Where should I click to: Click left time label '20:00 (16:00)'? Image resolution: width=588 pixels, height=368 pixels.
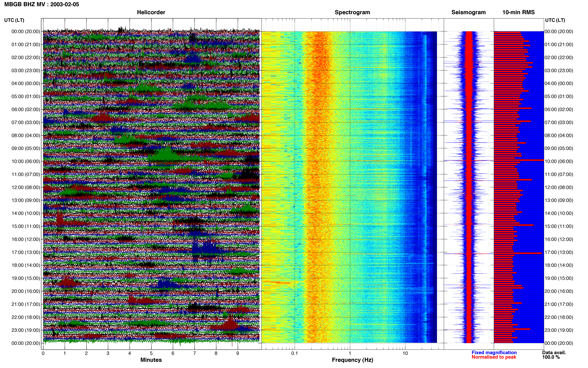click(26, 291)
